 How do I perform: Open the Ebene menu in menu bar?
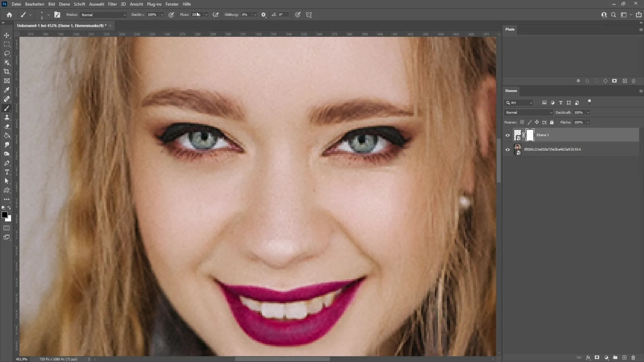(64, 4)
